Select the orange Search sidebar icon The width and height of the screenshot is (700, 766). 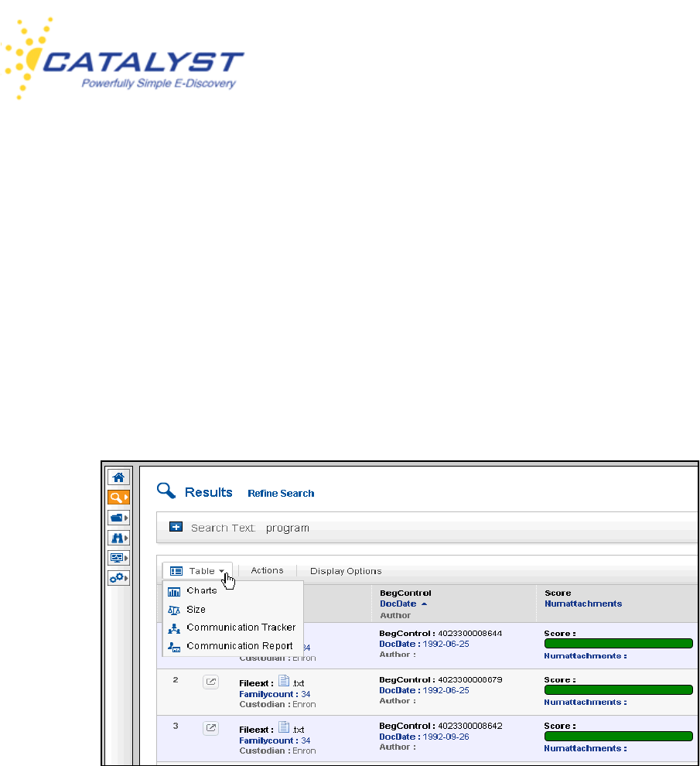pos(118,498)
